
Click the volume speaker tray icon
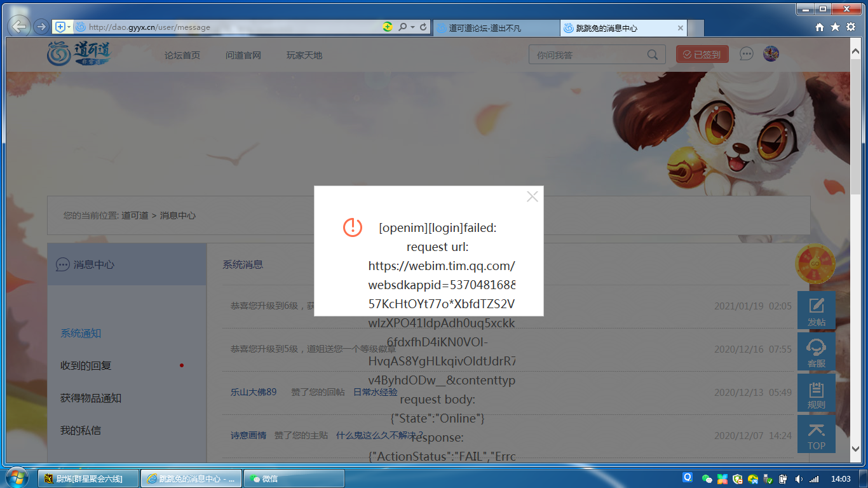coord(799,478)
